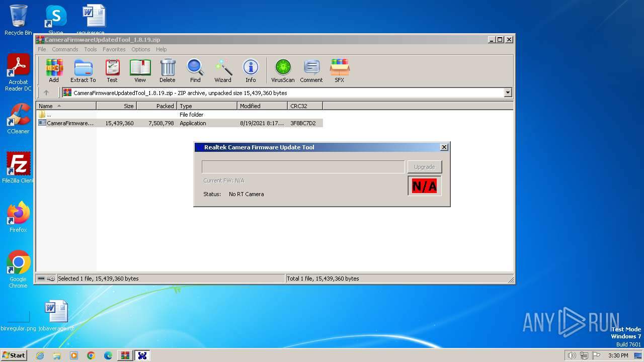Image resolution: width=644 pixels, height=362 pixels.
Task: Click the Test archive icon
Action: (x=112, y=70)
